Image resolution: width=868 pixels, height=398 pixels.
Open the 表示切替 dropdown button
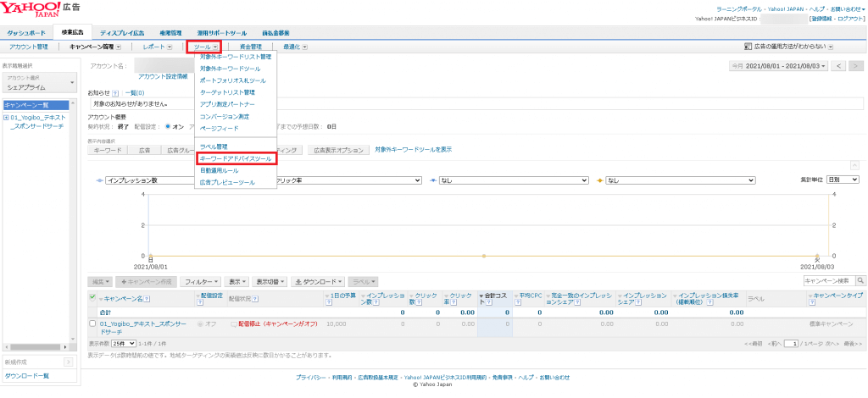pyautogui.click(x=270, y=281)
